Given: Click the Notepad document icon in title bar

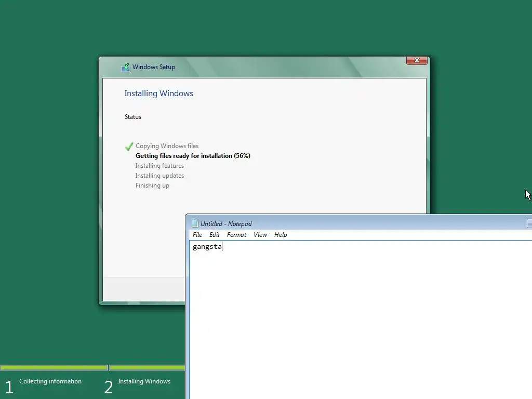Looking at the screenshot, I should coord(195,223).
